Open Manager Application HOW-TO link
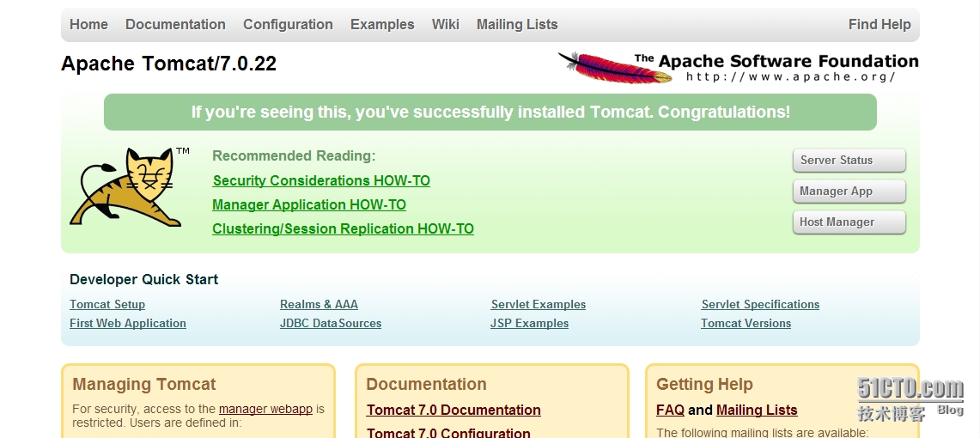This screenshot has height=438, width=980. 308,205
